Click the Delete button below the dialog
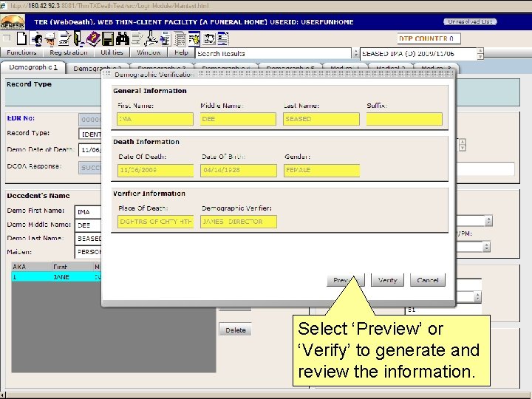The image size is (532, 399). point(235,330)
